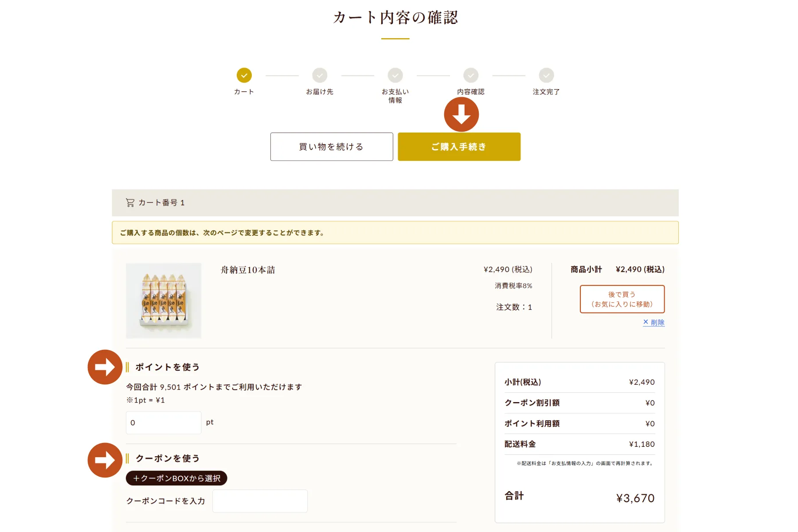Click the 内容確認 step circle icon
The height and width of the screenshot is (532, 798).
[x=471, y=75]
